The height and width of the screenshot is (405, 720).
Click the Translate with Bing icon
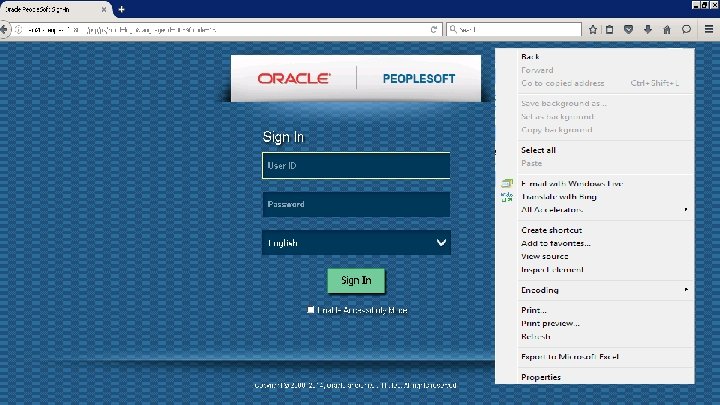coord(506,197)
